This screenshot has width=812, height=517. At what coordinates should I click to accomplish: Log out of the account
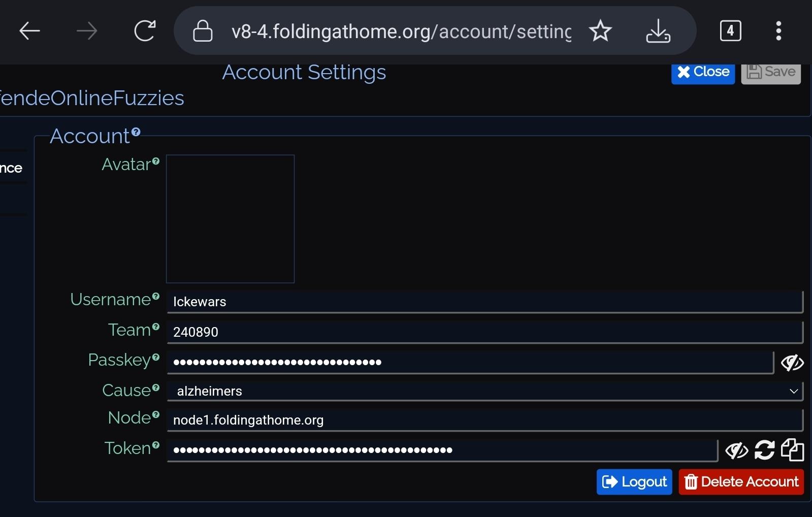tap(634, 481)
